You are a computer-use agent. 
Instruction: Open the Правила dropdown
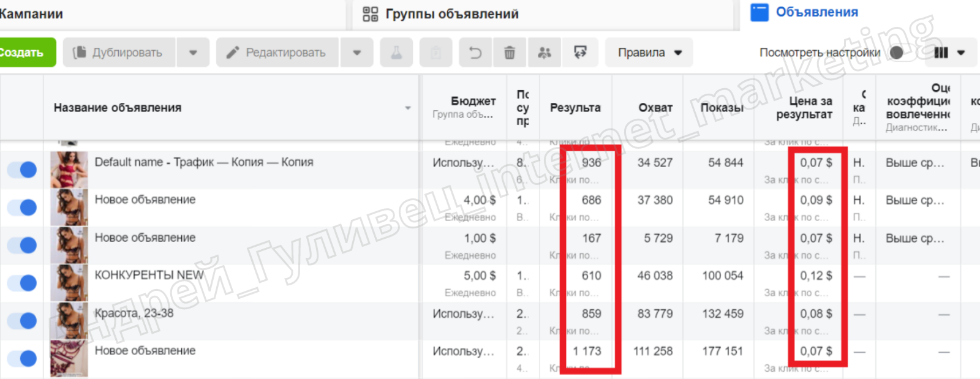(649, 53)
